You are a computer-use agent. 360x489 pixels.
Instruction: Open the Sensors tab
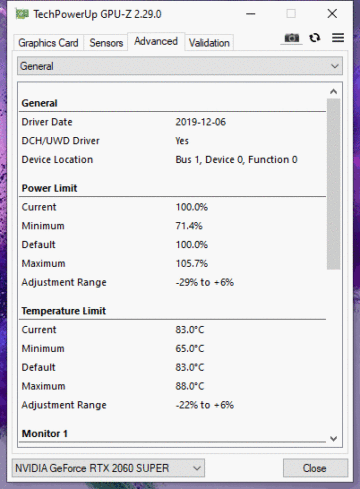point(106,43)
